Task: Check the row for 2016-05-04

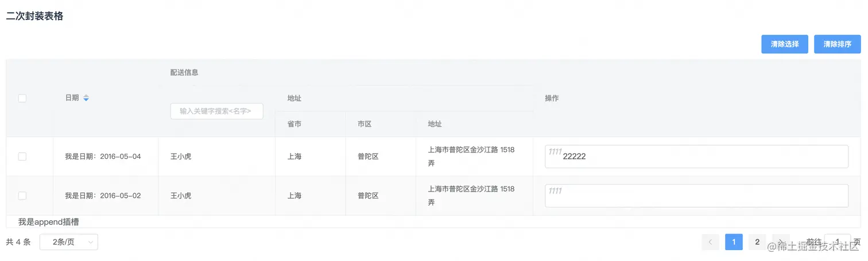Action: tap(22, 157)
